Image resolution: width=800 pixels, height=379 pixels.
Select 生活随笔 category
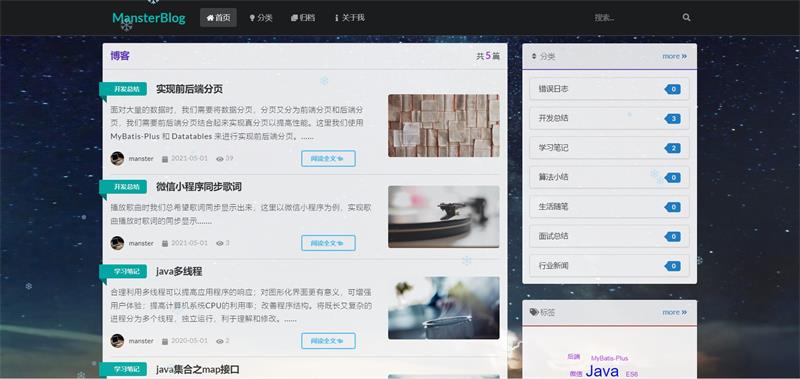pyautogui.click(x=609, y=207)
